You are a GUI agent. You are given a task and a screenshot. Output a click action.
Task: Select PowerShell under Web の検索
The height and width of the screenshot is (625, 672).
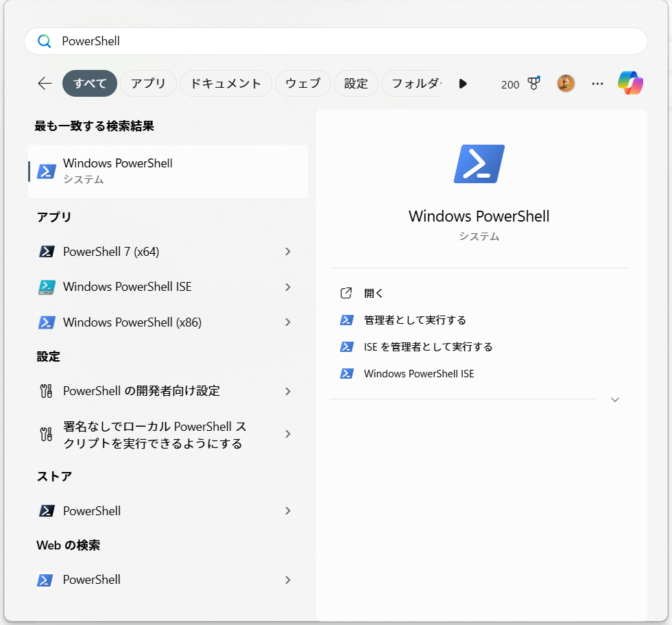pyautogui.click(x=90, y=580)
